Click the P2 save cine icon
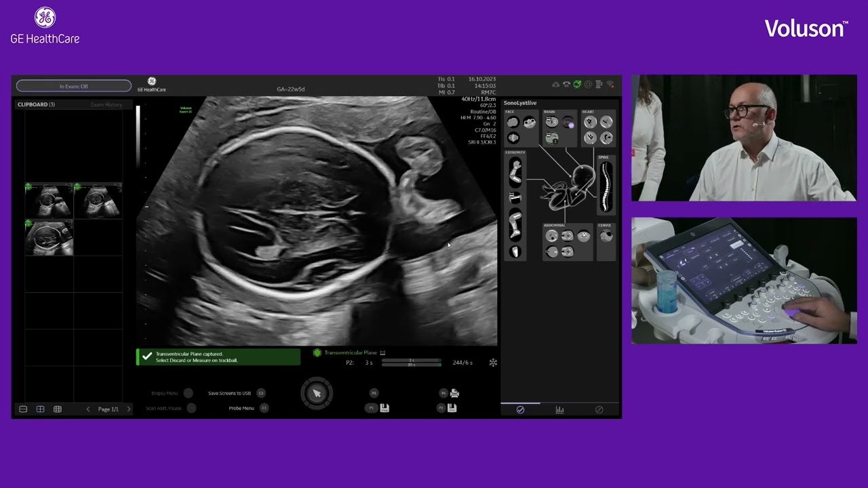This screenshot has height=488, width=868. pyautogui.click(x=452, y=408)
